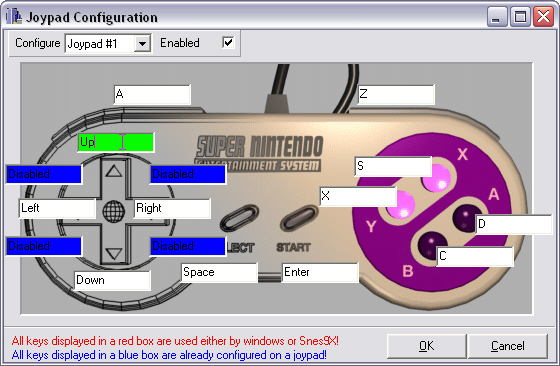Select the green Up key field

tap(116, 142)
